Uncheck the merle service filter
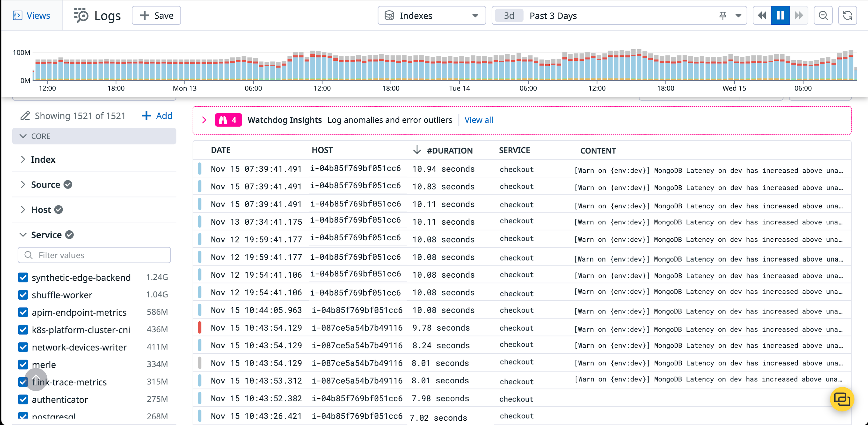 tap(22, 365)
